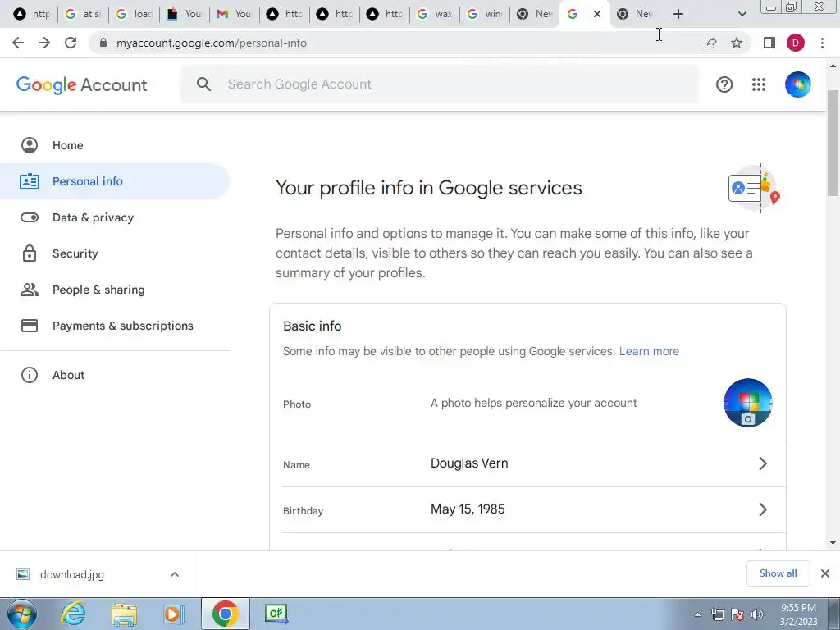The height and width of the screenshot is (630, 840).
Task: Switch to the 'load' Google tab
Action: (x=134, y=14)
